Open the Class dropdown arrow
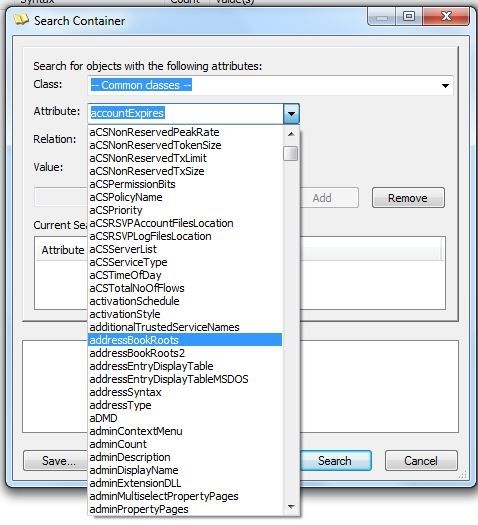The height and width of the screenshot is (525, 478). 445,86
